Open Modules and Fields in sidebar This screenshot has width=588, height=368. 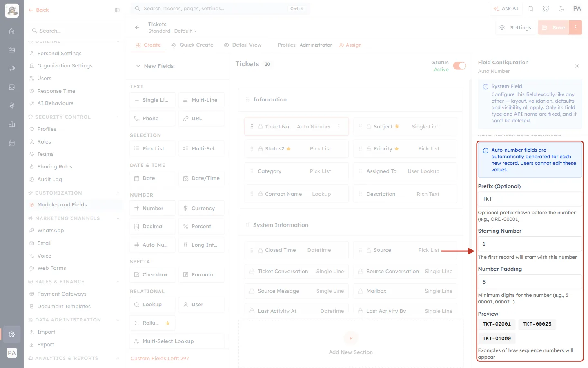74,205
